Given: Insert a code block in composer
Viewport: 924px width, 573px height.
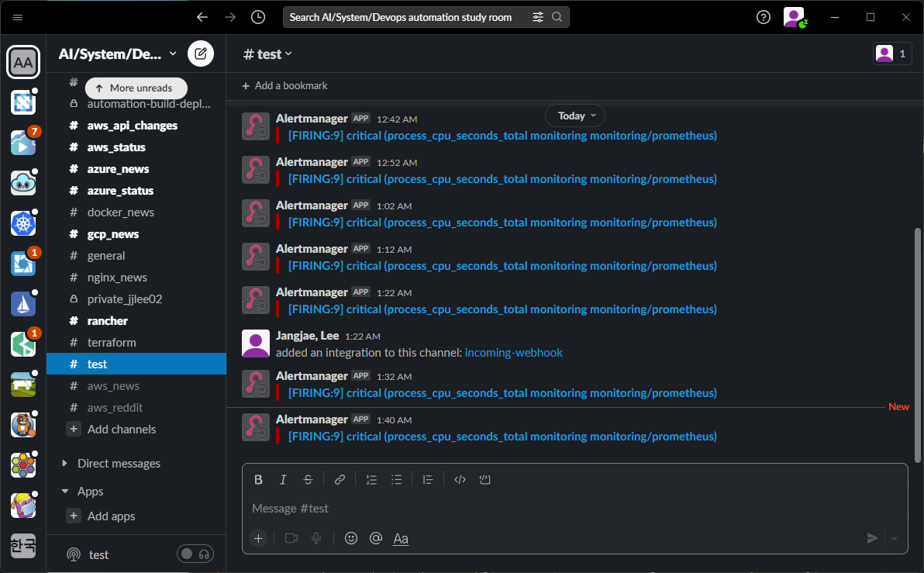Looking at the screenshot, I should point(484,480).
